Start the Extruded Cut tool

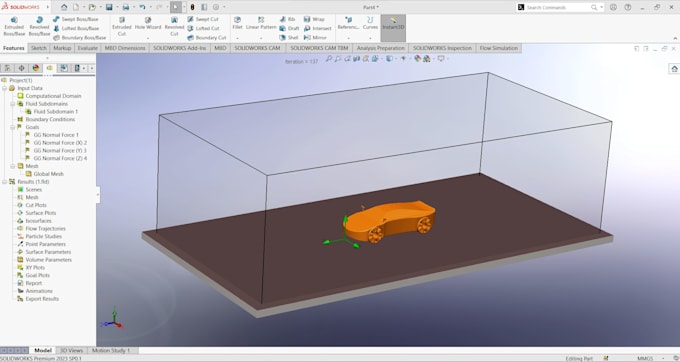click(122, 26)
